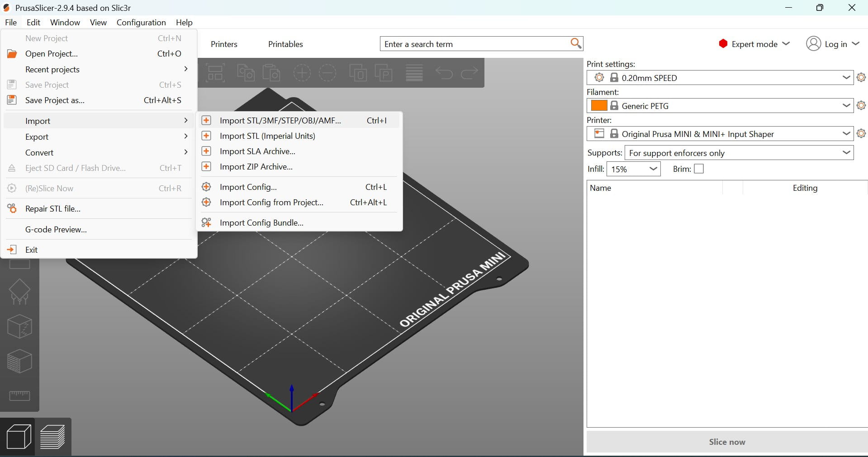Select the Measure ruler tool

click(19, 396)
